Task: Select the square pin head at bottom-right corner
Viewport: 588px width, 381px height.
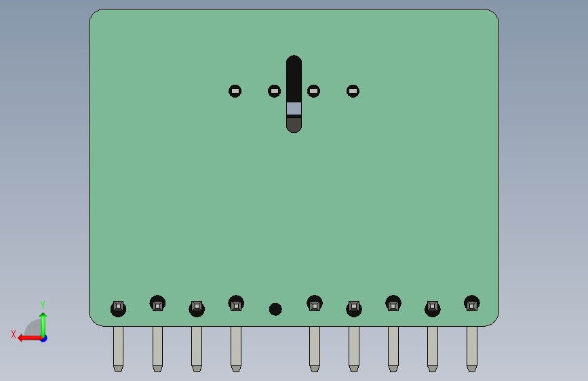Action: (472, 305)
